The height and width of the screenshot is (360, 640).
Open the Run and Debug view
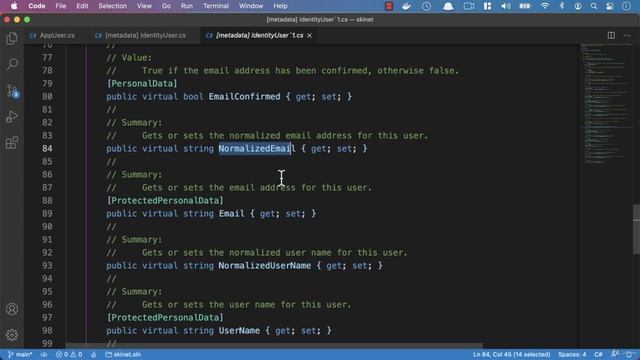pos(12,117)
